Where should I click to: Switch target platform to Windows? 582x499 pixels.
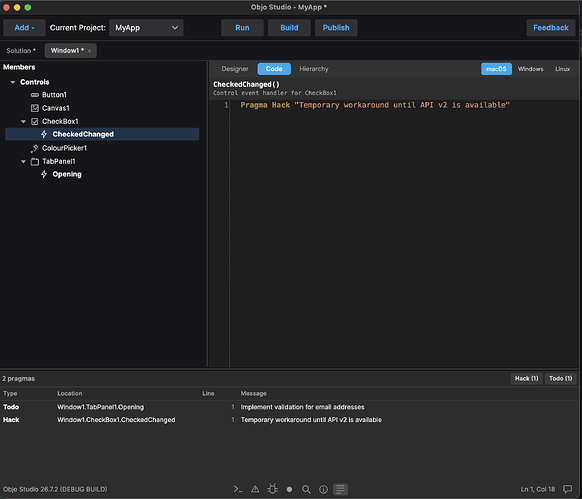click(530, 69)
